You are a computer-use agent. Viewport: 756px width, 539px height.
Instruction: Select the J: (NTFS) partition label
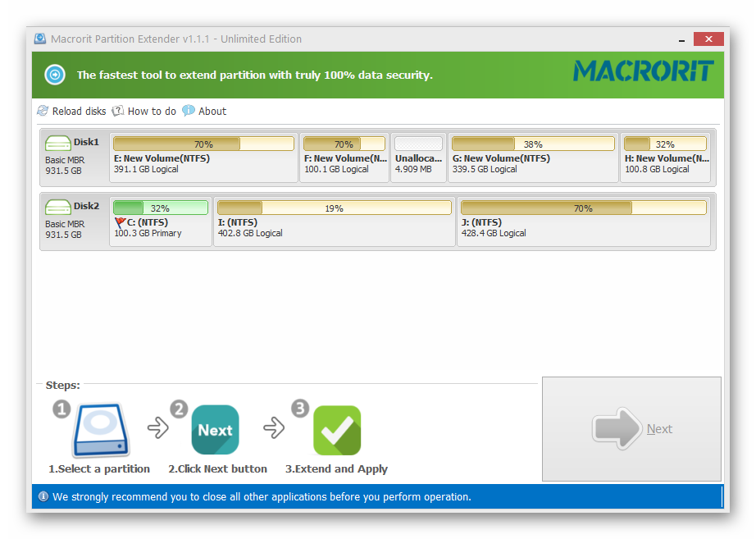pyautogui.click(x=481, y=222)
